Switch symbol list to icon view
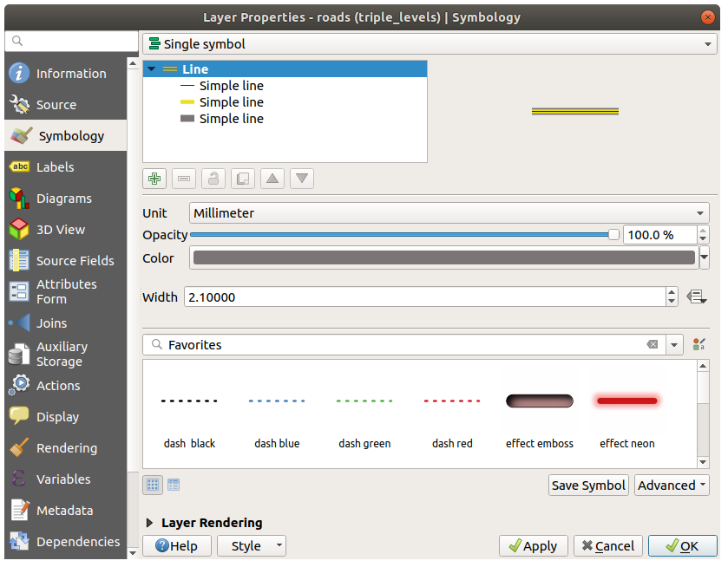Image resolution: width=728 pixels, height=567 pixels. point(153,485)
